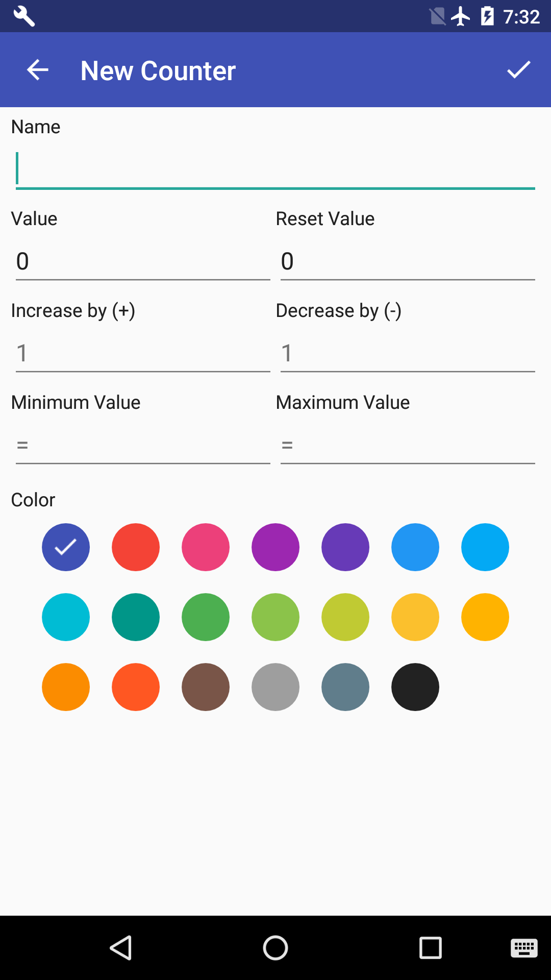Click the Maximum Value input field

click(x=407, y=445)
